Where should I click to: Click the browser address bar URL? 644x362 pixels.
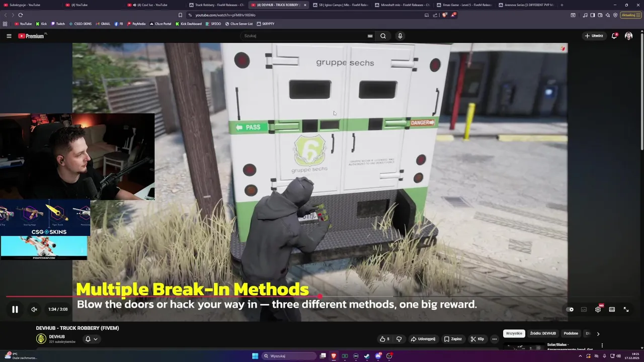[x=225, y=15]
